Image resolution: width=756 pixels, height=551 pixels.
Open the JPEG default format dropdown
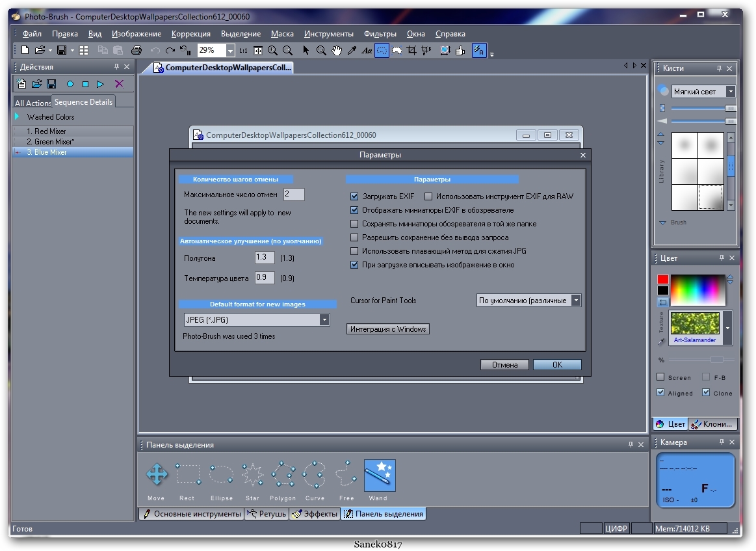click(x=324, y=320)
